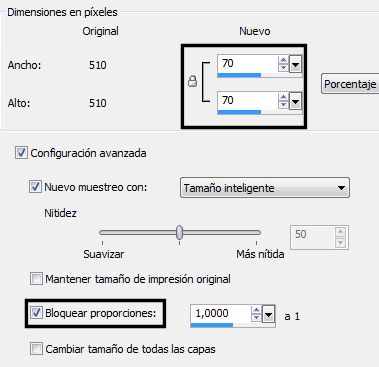Open the Porcentaje units selector

point(350,84)
